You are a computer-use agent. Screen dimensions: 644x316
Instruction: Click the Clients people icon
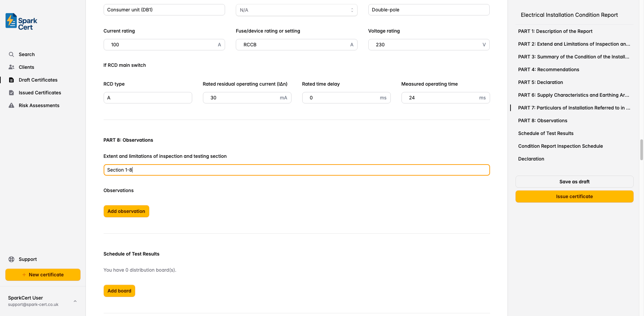coord(11,67)
